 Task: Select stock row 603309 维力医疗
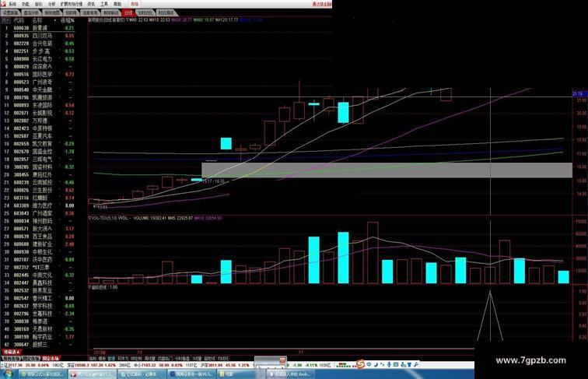(x=40, y=205)
